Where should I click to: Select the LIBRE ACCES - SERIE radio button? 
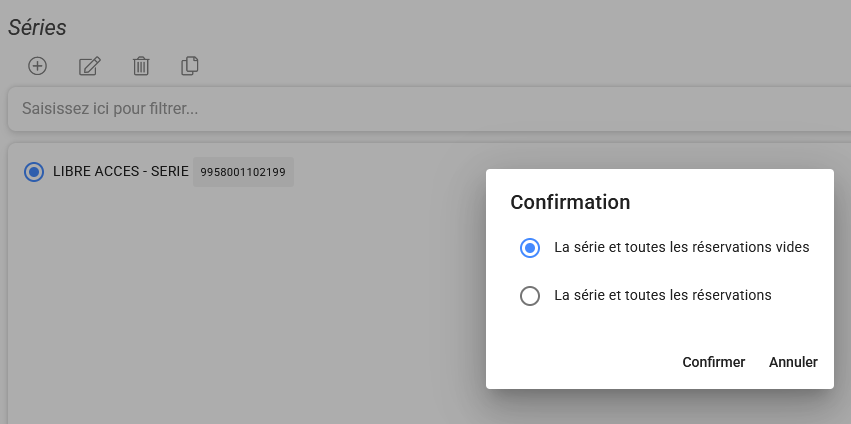coord(34,172)
